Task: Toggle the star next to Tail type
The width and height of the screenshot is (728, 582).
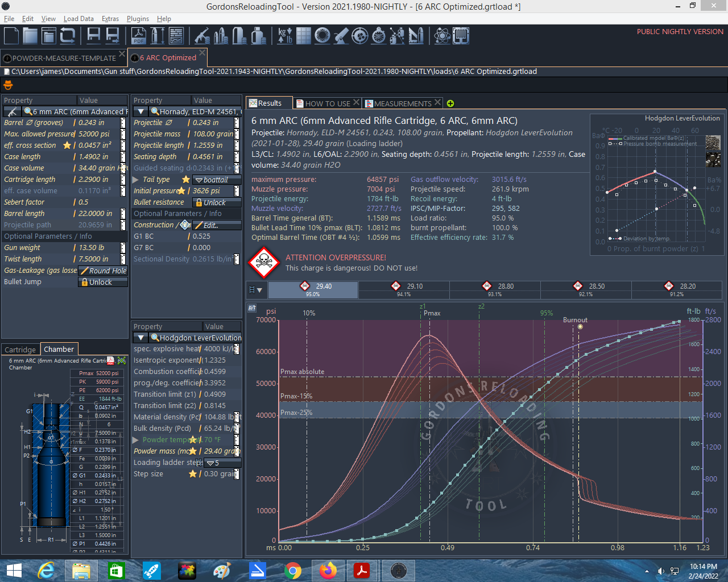Action: point(185,180)
